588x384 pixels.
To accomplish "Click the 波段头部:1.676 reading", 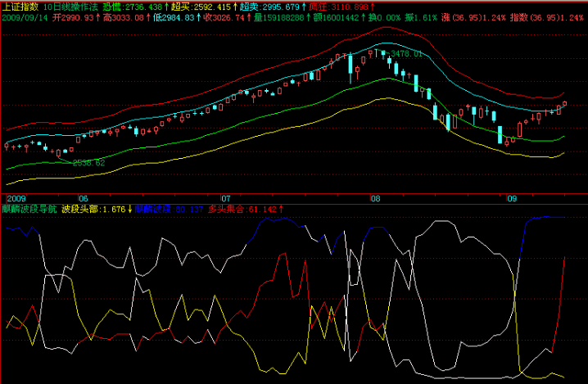I will [x=97, y=210].
